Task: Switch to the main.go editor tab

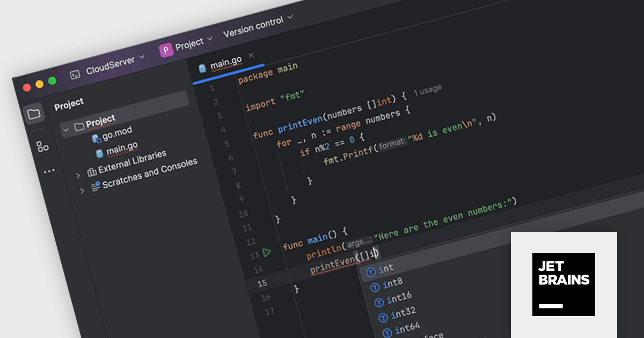Action: (225, 60)
